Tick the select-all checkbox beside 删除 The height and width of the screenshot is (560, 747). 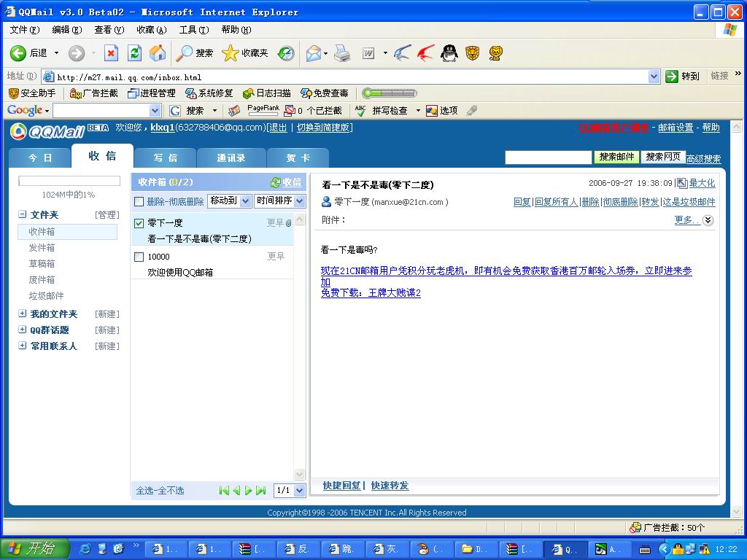[x=139, y=202]
